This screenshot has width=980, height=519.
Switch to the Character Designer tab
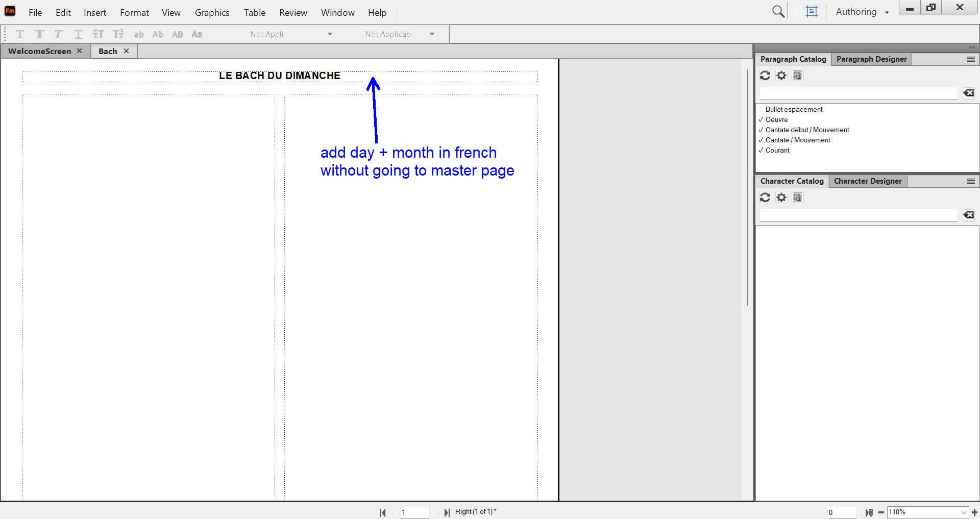868,181
